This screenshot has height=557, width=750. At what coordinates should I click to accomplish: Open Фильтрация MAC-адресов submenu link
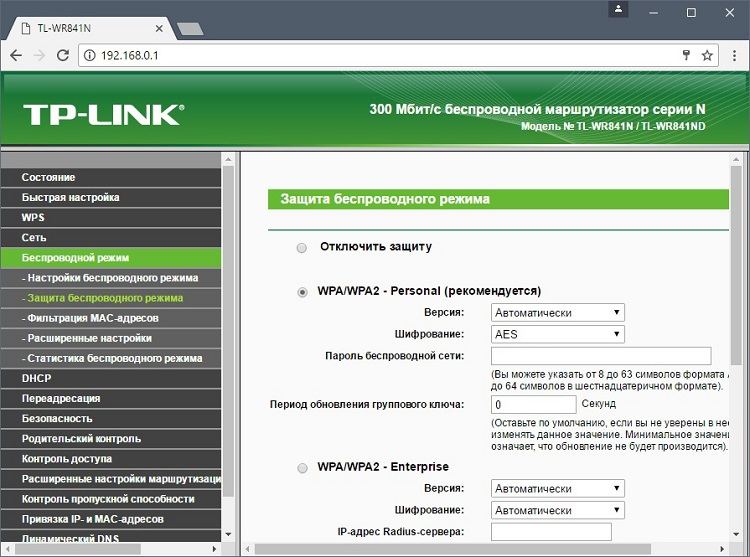[x=92, y=318]
